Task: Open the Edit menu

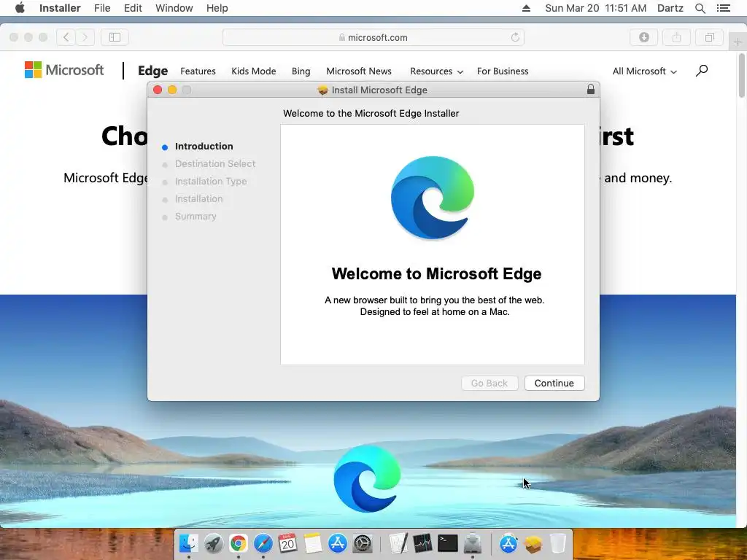Action: click(x=133, y=8)
